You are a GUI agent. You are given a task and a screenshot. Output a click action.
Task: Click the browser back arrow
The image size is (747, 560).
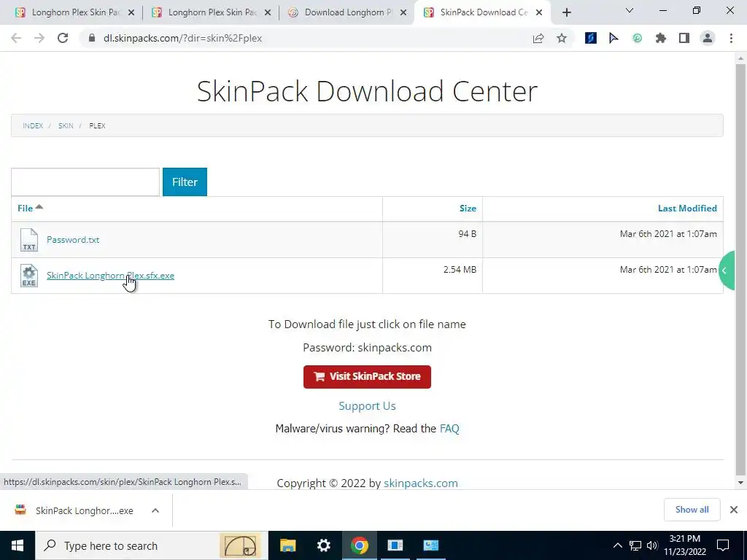16,38
